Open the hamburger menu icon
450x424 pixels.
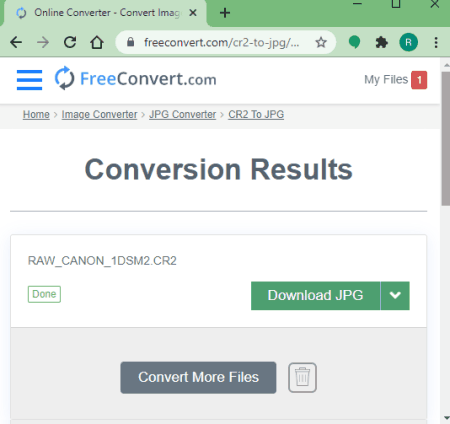[x=29, y=80]
